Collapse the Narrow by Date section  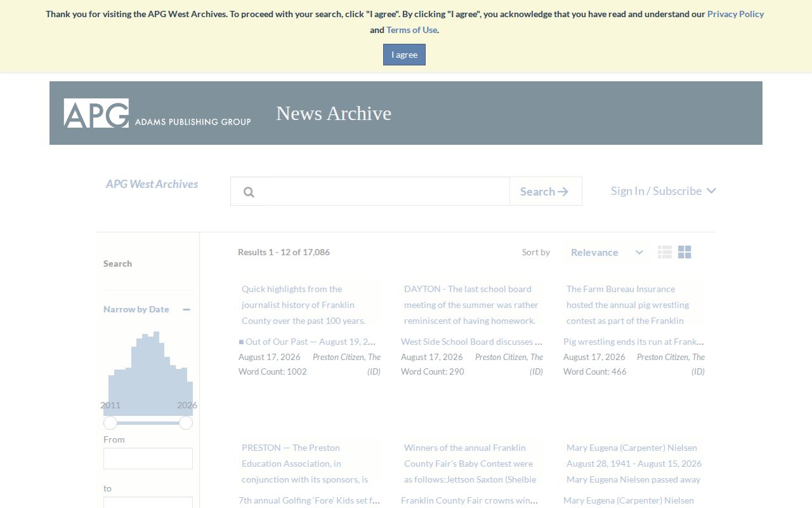pos(187,309)
